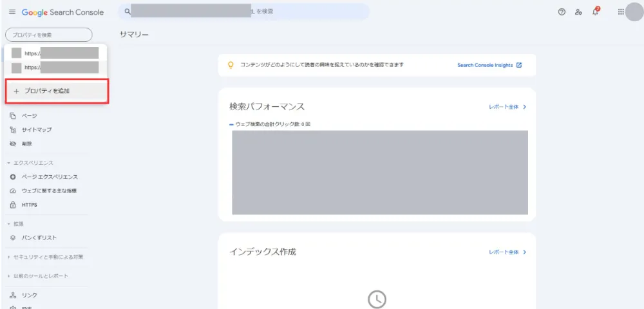The height and width of the screenshot is (309, 644).
Task: Click the ウェブに関する主な指標 gauge icon
Action: (13, 191)
